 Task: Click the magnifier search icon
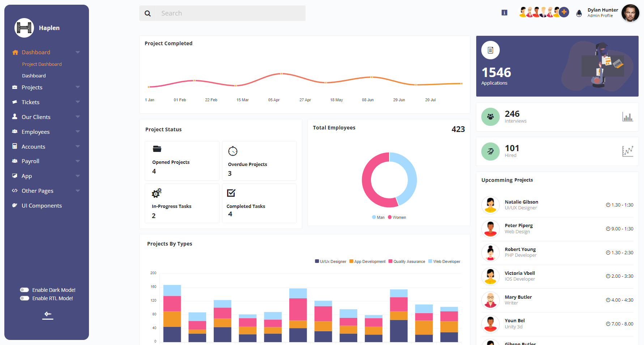click(148, 13)
